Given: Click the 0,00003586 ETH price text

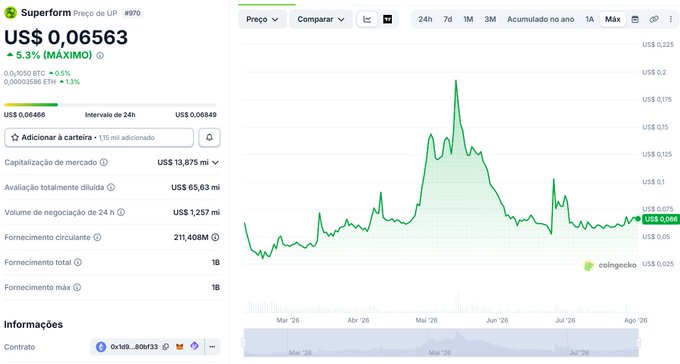Looking at the screenshot, I should tap(30, 82).
